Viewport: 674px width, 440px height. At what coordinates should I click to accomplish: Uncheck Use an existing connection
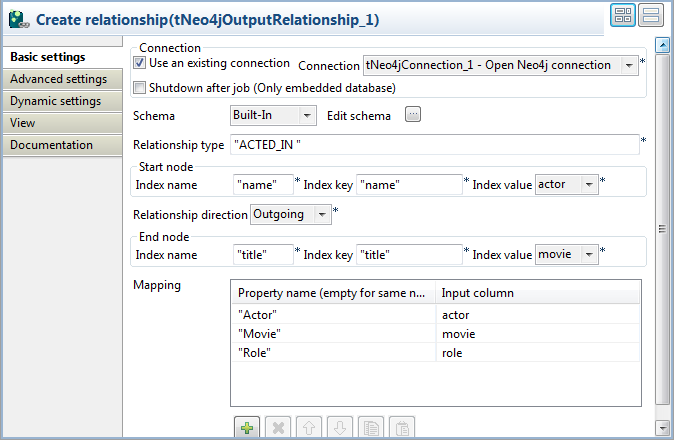pos(140,63)
